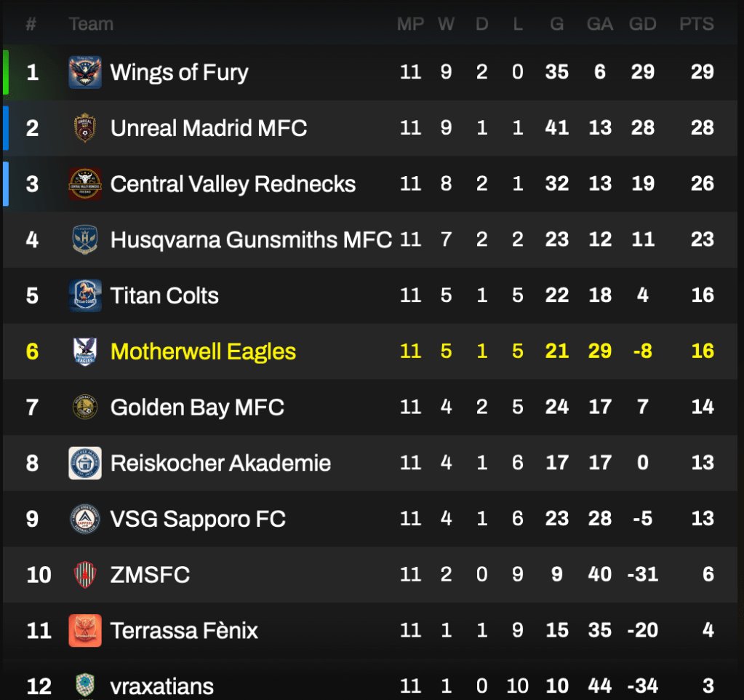The height and width of the screenshot is (700, 744).
Task: Click the Unreal Madrid MFC badge icon
Action: 85,128
